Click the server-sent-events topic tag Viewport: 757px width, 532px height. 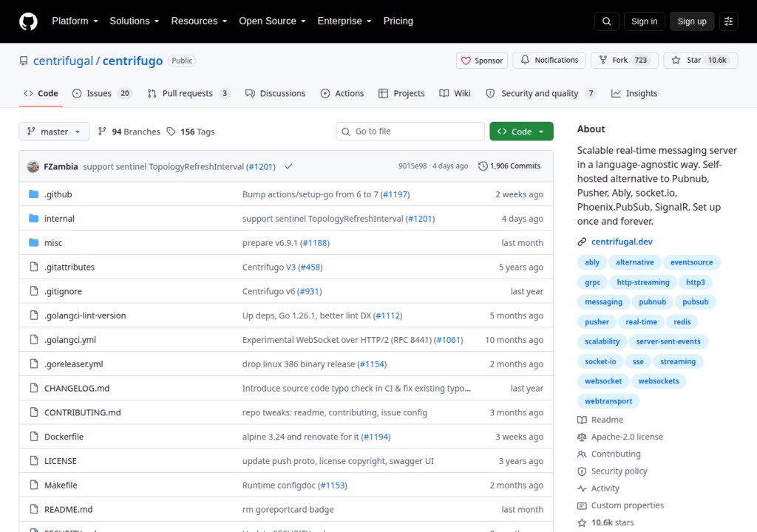coord(668,341)
